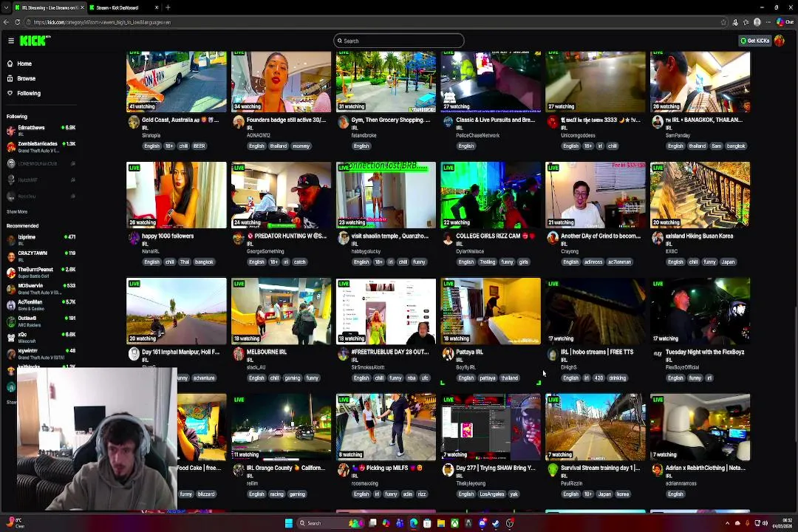The height and width of the screenshot is (532, 798).
Task: Open browser extensions icon
Action: point(735,22)
